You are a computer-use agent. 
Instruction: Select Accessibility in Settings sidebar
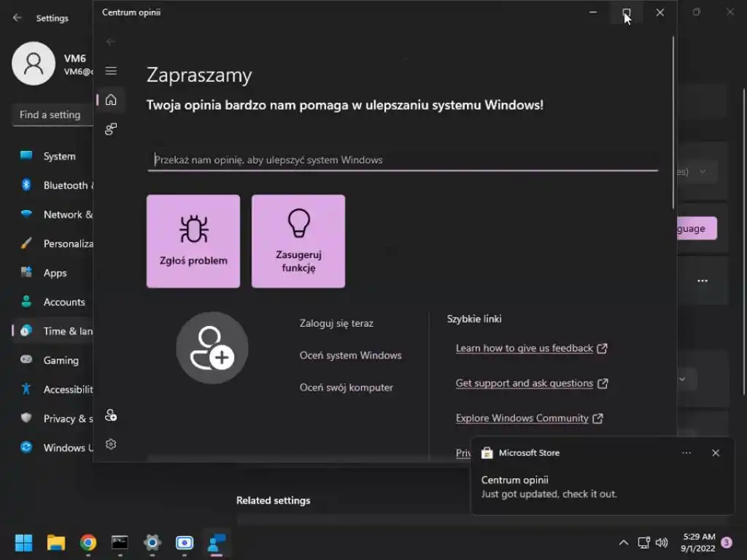(53, 389)
